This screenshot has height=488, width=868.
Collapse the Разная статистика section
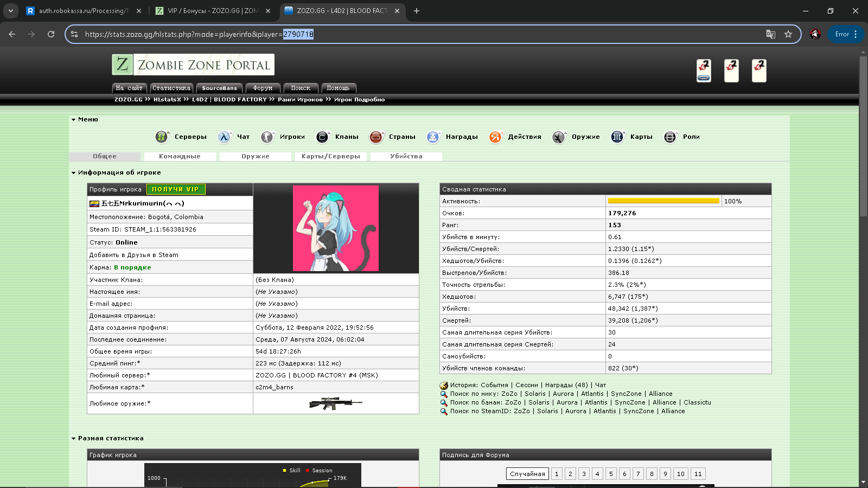point(73,439)
